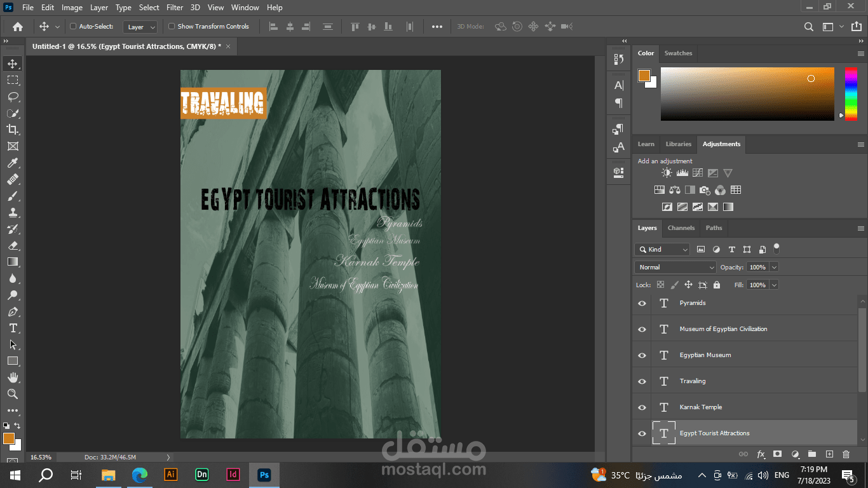Enable the Auto-Select checkbox
This screenshot has height=488, width=868.
click(73, 27)
